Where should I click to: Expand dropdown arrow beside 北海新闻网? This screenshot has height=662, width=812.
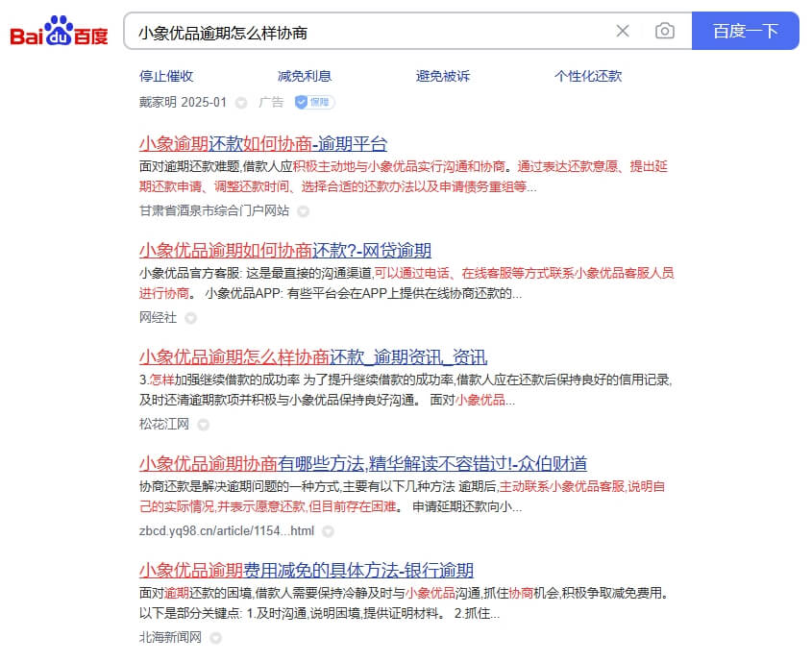(215, 637)
